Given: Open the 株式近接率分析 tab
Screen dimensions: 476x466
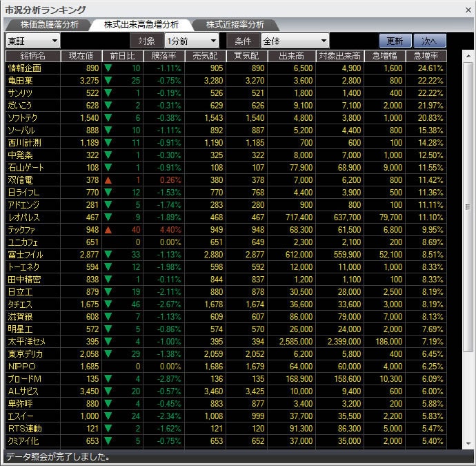Looking at the screenshot, I should tap(235, 25).
